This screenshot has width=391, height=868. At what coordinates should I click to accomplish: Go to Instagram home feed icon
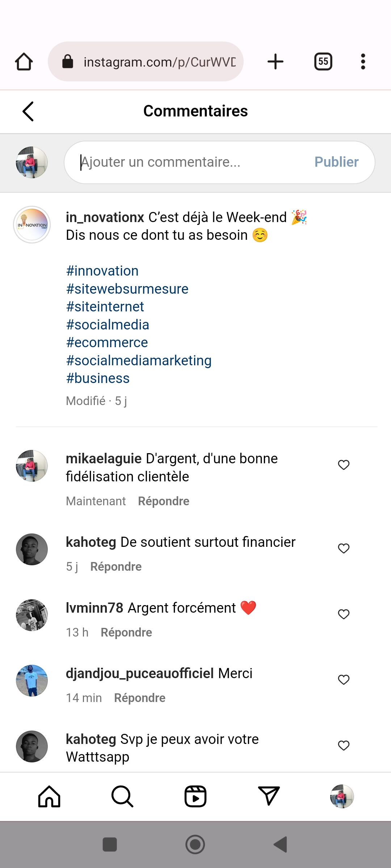(49, 796)
